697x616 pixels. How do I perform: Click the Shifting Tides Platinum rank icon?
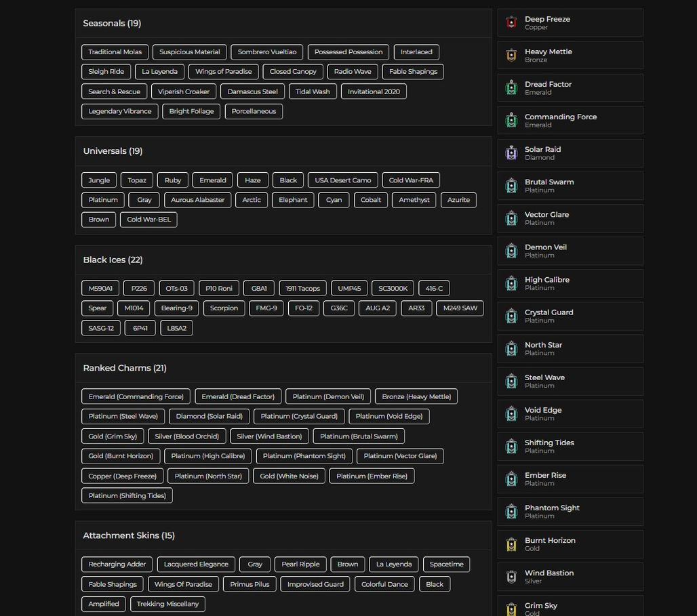click(x=511, y=446)
